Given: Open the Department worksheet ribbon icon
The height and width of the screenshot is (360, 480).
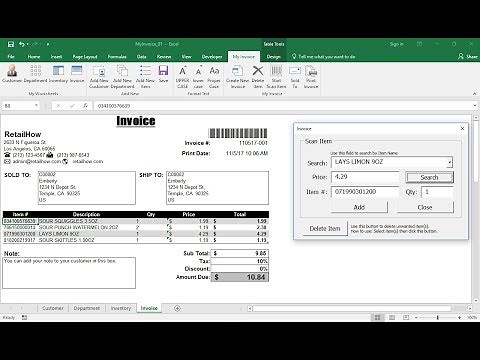Looking at the screenshot, I should [x=35, y=74].
